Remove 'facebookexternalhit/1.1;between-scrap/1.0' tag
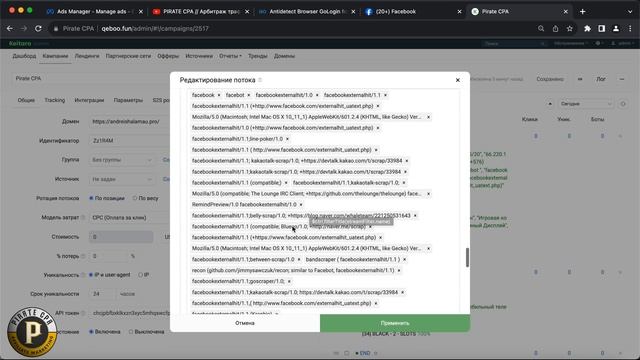The height and width of the screenshot is (360, 640). coord(299,260)
